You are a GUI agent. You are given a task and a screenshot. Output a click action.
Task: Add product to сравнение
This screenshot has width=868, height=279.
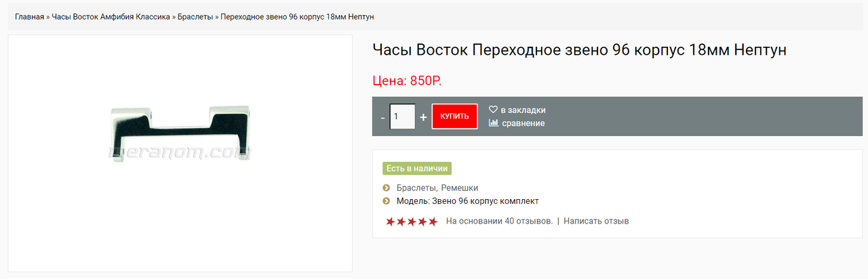pos(523,123)
